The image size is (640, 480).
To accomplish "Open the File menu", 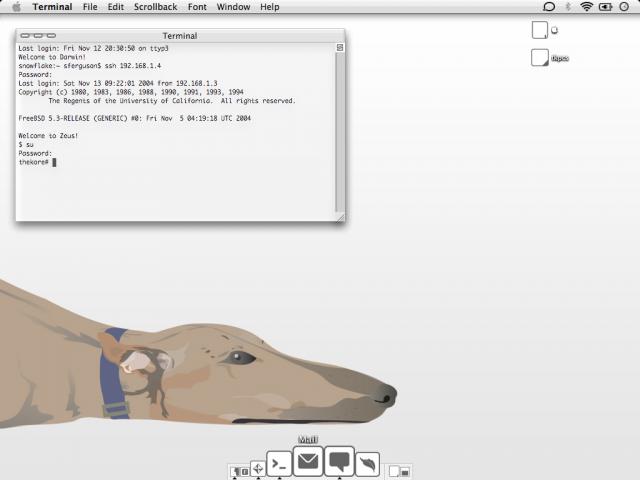I will (x=90, y=7).
